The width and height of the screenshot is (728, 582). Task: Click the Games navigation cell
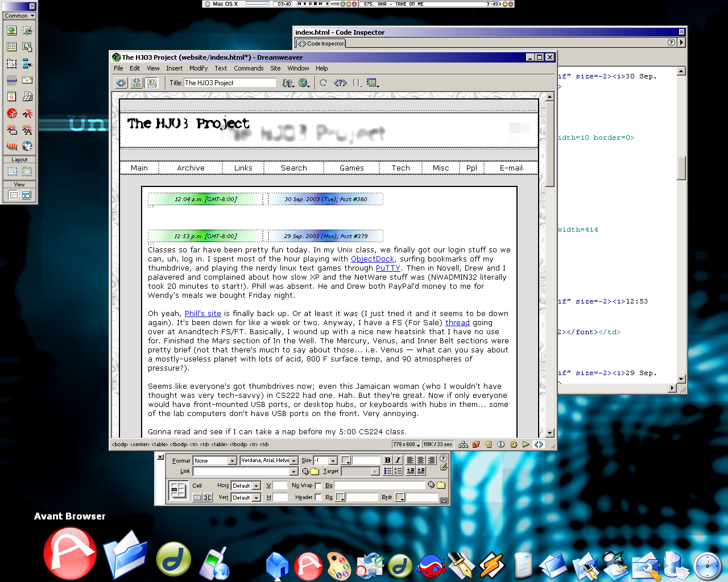(x=351, y=168)
